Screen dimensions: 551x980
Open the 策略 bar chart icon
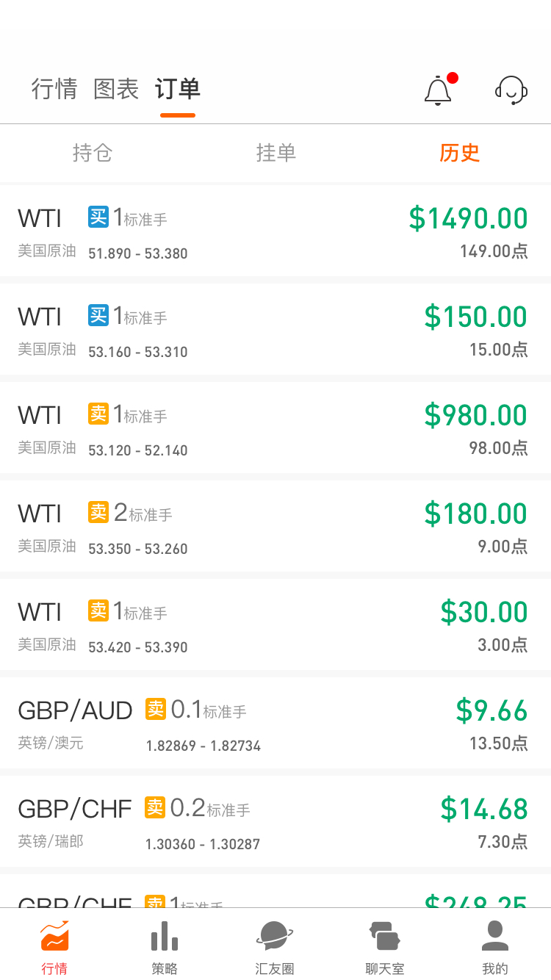(x=165, y=937)
